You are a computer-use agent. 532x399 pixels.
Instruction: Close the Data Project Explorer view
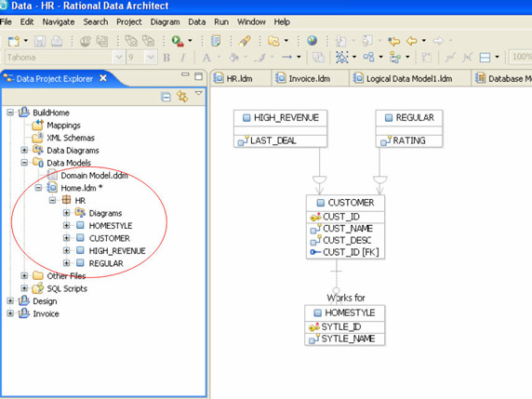(x=103, y=78)
